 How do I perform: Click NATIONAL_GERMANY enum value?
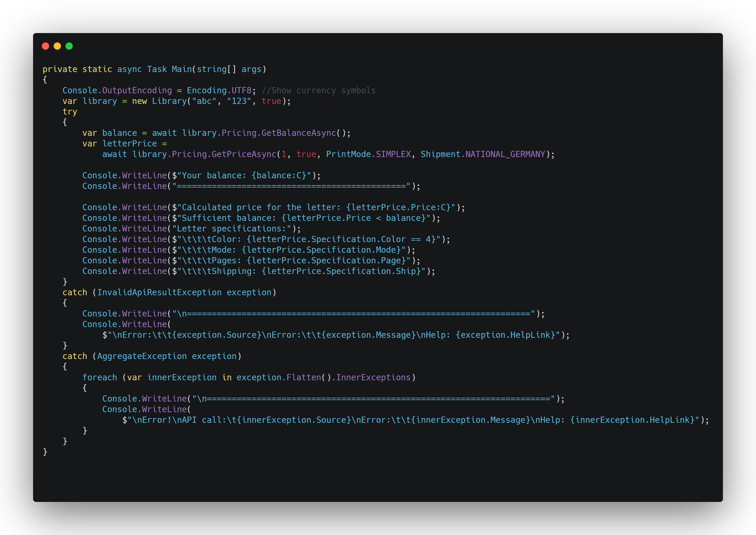[505, 154]
